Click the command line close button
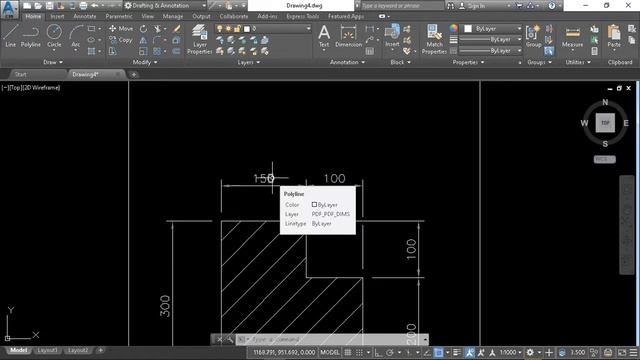 point(220,340)
